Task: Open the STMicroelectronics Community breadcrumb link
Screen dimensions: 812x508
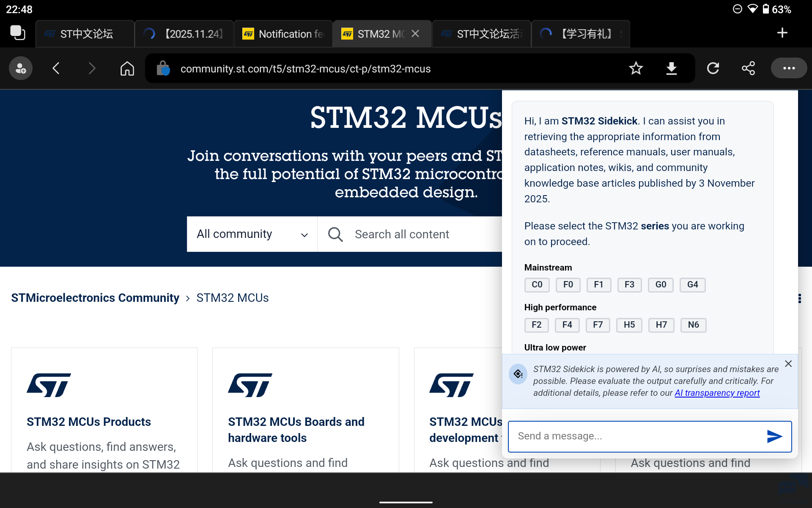Action: (x=95, y=298)
